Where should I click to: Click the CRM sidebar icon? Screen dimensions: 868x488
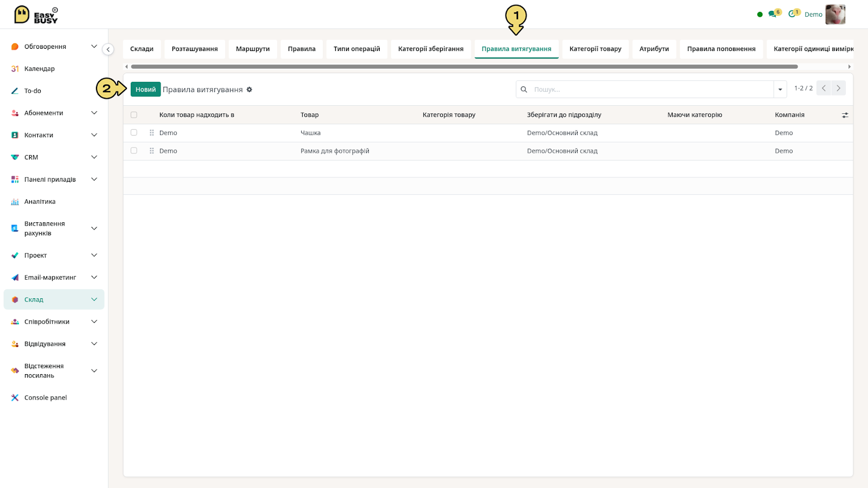click(x=15, y=157)
